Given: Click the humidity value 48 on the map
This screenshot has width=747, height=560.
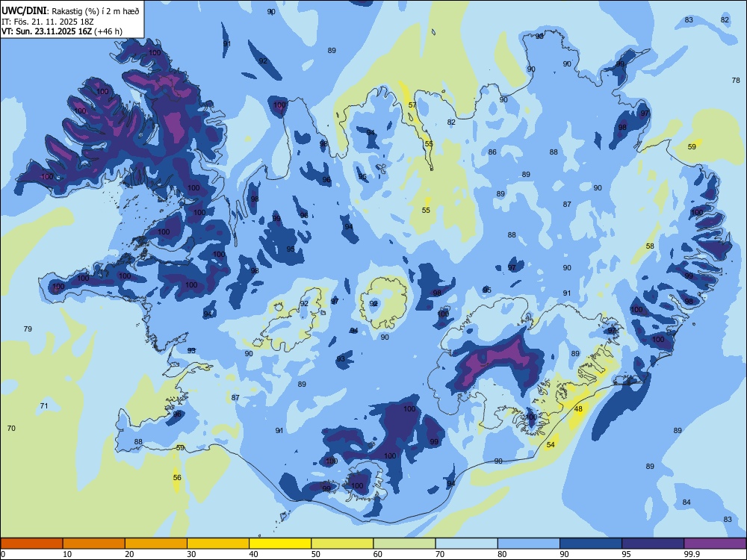Looking at the screenshot, I should point(578,409).
